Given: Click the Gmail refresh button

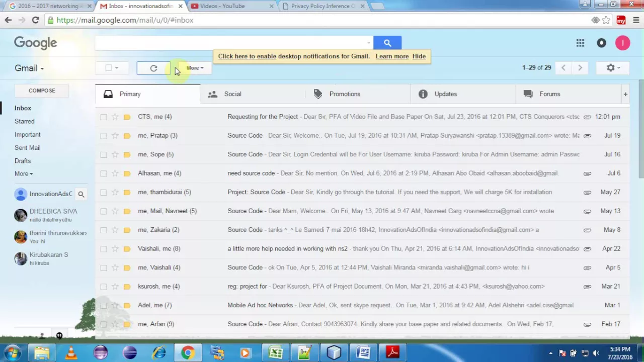Looking at the screenshot, I should [x=153, y=68].
